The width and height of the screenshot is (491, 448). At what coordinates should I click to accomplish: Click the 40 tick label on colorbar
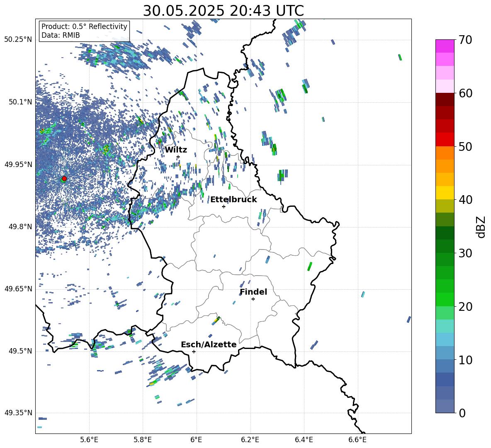465,200
